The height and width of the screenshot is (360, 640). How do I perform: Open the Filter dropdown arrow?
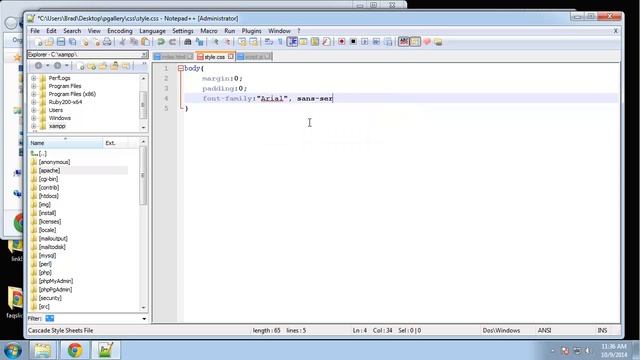(144, 318)
